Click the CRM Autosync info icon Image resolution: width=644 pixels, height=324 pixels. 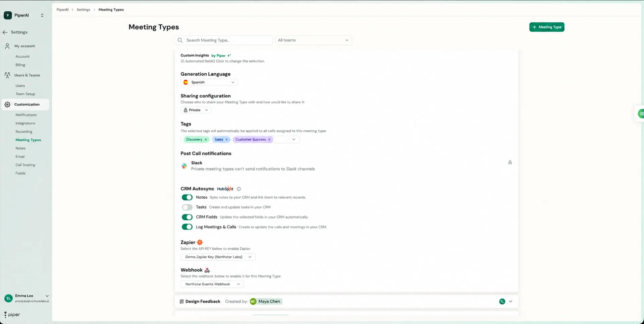[x=239, y=189]
